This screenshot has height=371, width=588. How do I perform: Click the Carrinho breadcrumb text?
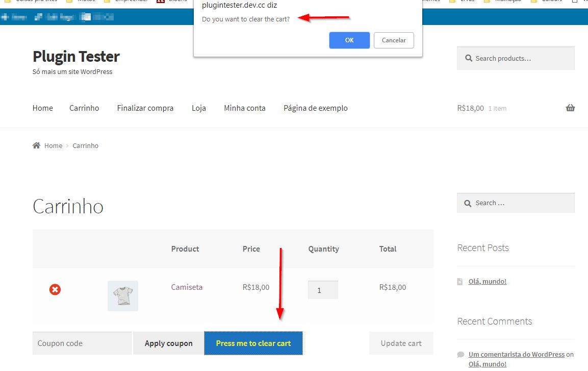click(86, 145)
